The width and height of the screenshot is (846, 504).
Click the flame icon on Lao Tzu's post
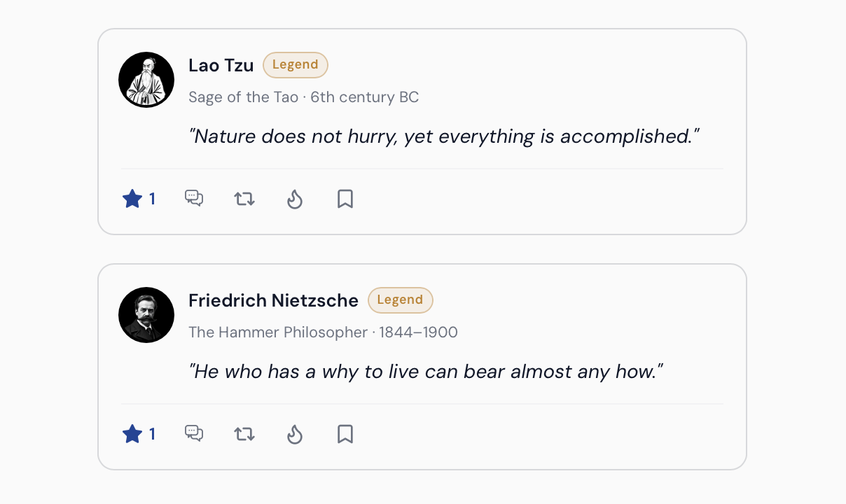click(295, 199)
